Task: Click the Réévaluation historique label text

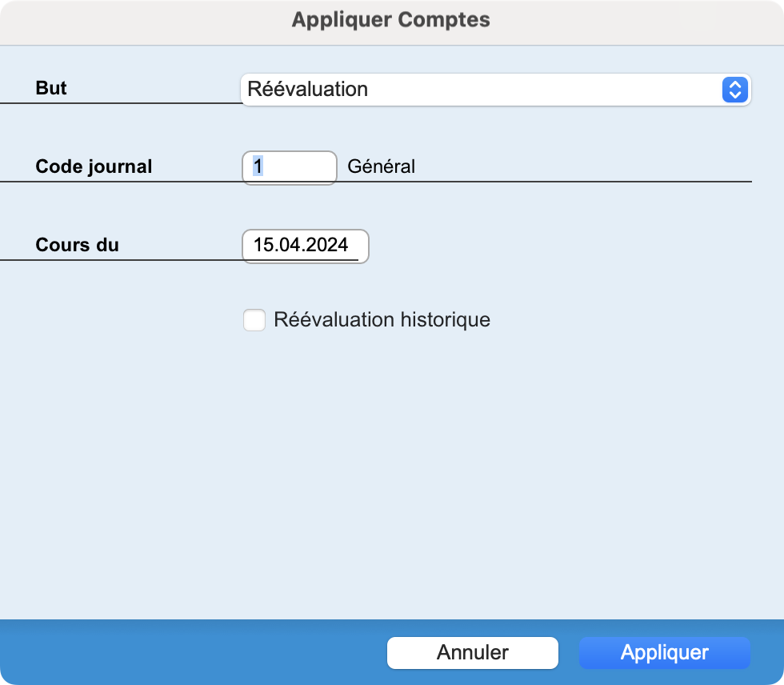Action: 382,320
